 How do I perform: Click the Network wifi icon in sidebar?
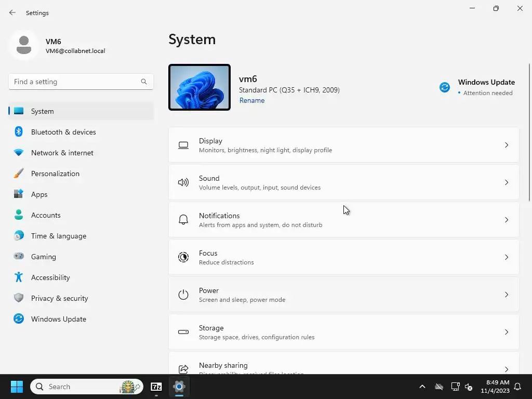19,152
